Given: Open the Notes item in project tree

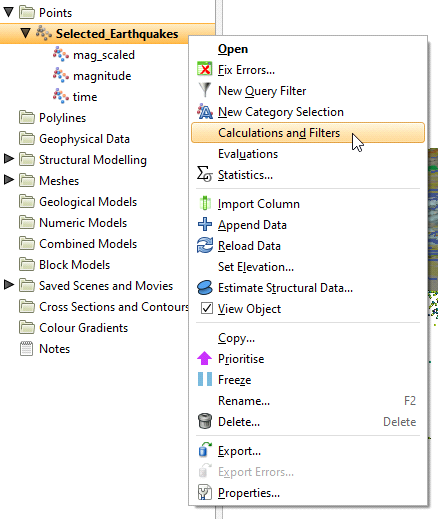Looking at the screenshot, I should pos(54,349).
